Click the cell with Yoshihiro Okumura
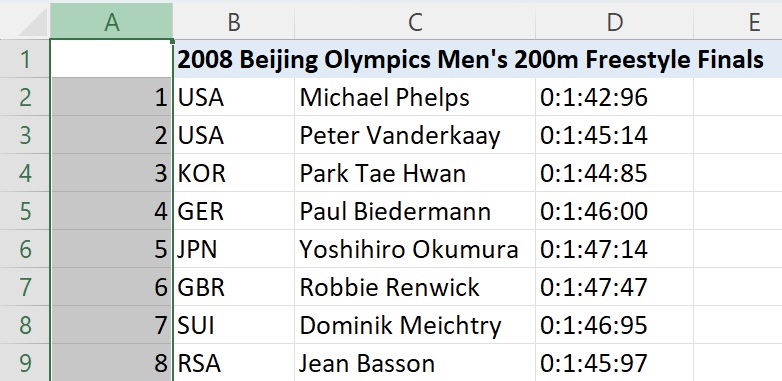Screen dimensions: 782x381 click(x=415, y=249)
